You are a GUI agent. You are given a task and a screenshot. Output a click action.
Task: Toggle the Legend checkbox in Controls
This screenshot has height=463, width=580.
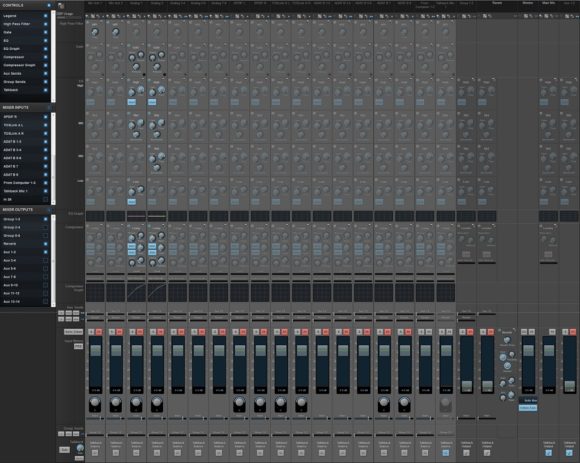click(45, 16)
